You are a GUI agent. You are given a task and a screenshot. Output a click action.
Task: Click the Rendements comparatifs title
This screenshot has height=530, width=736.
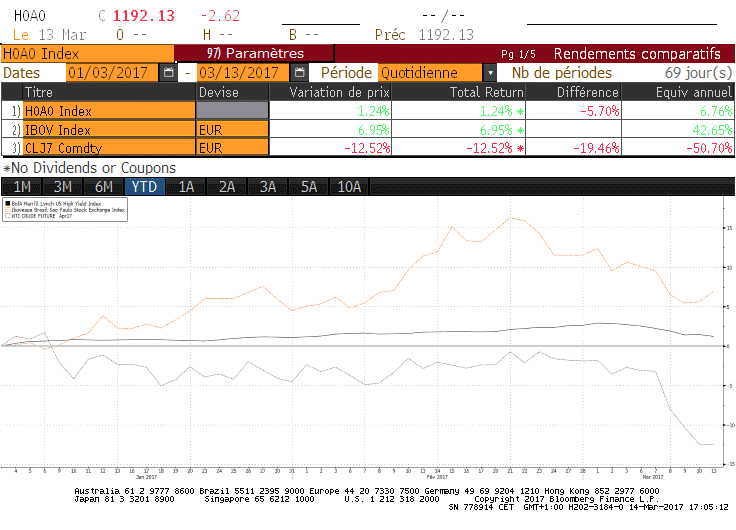637,54
